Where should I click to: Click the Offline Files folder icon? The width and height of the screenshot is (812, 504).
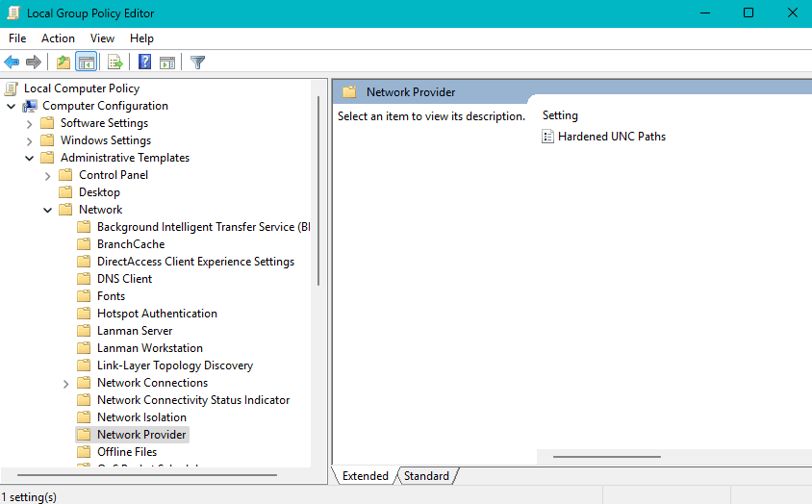(84, 452)
